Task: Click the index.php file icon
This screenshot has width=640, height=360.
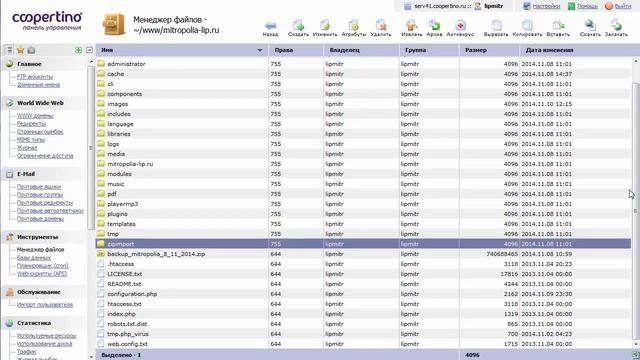Action: pos(101,314)
